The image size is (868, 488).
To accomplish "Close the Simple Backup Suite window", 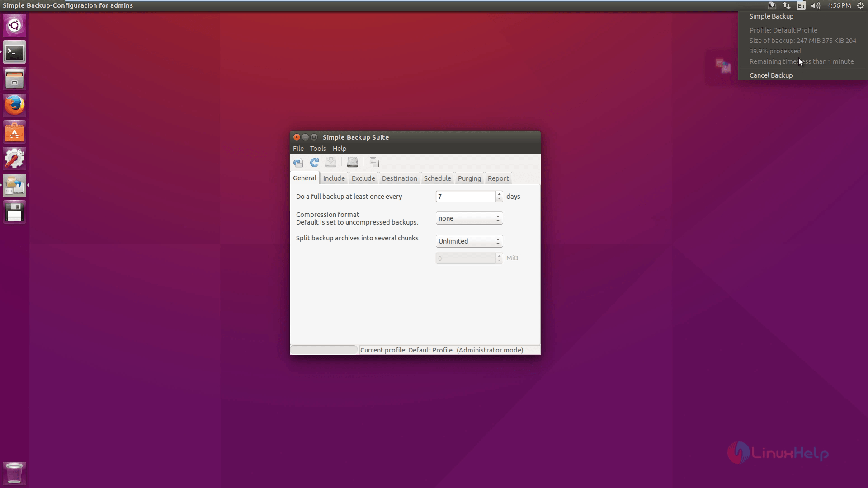I will 297,137.
